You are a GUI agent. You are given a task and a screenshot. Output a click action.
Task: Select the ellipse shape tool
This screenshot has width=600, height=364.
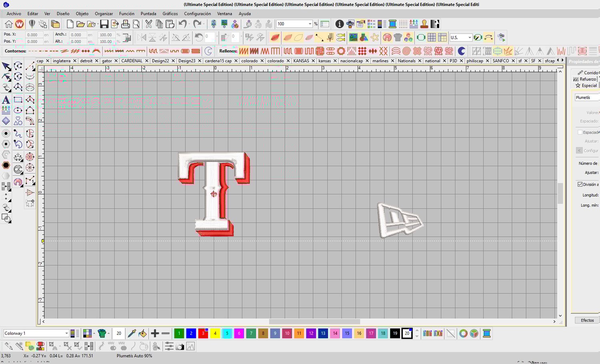(18, 110)
